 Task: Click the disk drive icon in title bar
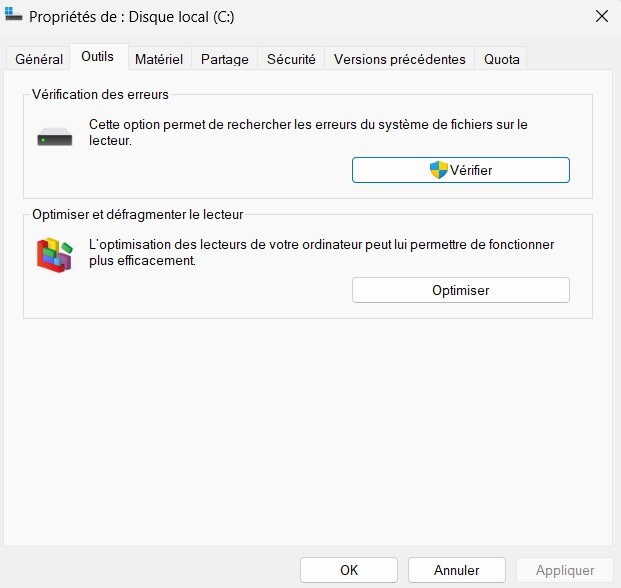[x=13, y=14]
